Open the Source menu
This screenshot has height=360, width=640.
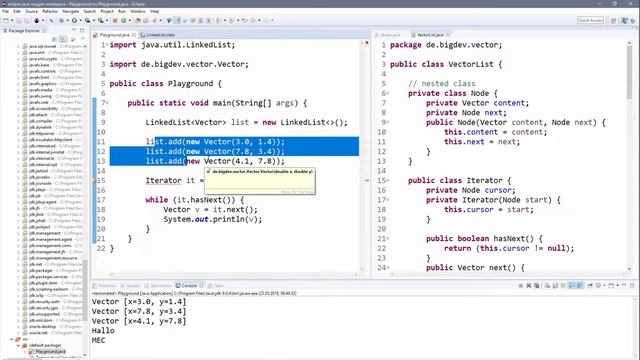(x=31, y=11)
